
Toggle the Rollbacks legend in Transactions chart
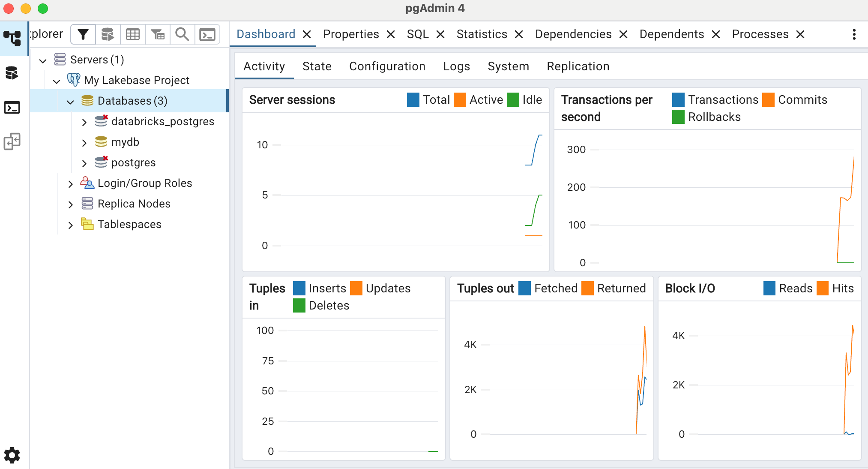(x=707, y=117)
